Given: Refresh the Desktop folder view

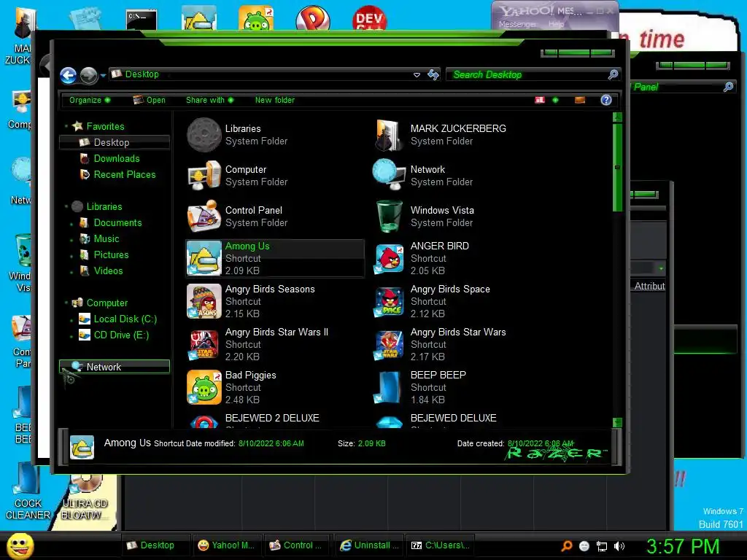Looking at the screenshot, I should (433, 75).
